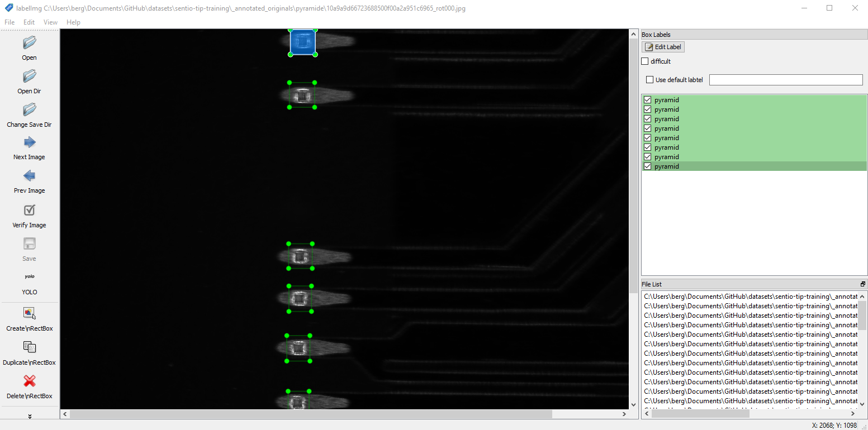Uncheck the first pyramid label
The height and width of the screenshot is (430, 868).
[x=647, y=99]
